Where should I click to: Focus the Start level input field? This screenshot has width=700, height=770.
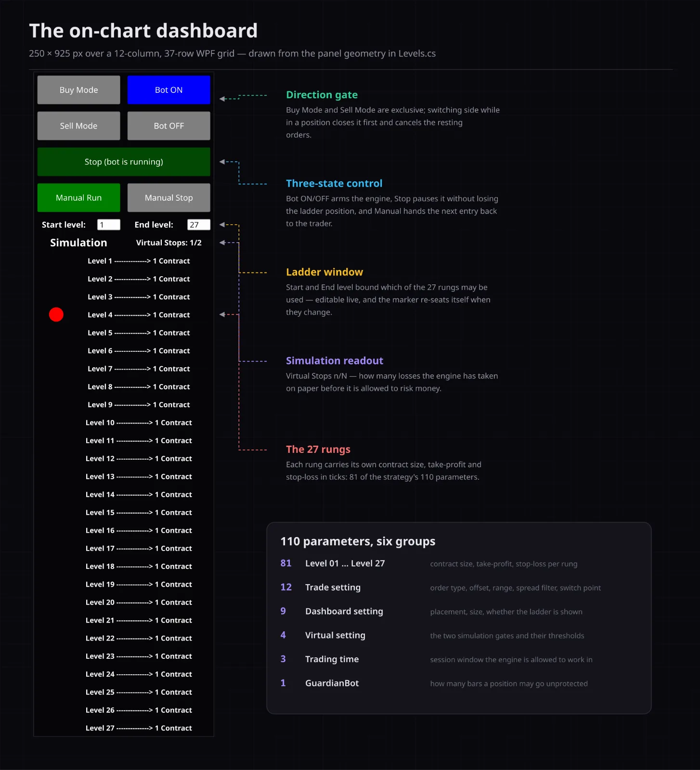point(108,225)
